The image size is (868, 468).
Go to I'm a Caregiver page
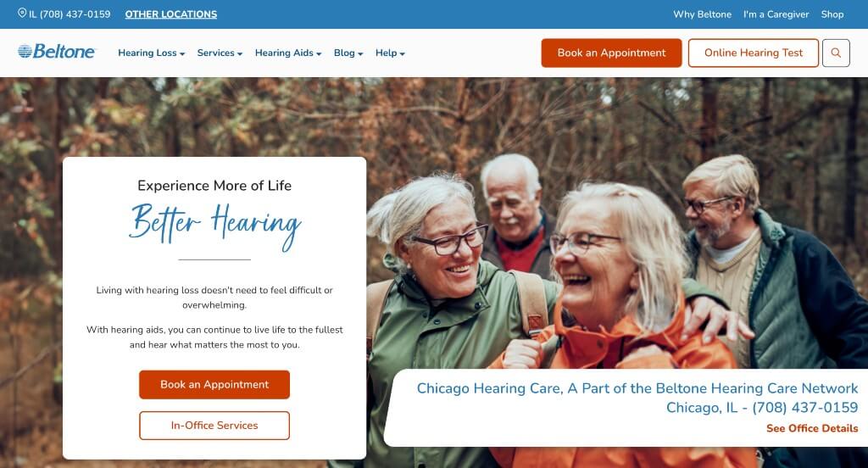click(x=776, y=14)
